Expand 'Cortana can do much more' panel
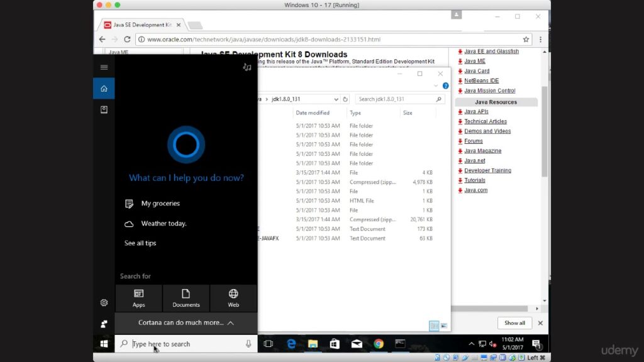 [x=186, y=323]
